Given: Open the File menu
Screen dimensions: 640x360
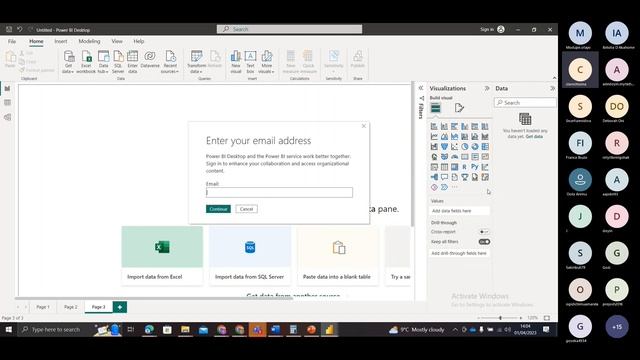Looking at the screenshot, I should [12, 41].
